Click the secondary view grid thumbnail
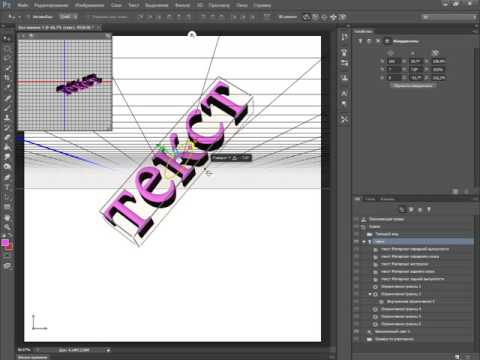Image resolution: width=480 pixels, height=360 pixels. (65, 85)
